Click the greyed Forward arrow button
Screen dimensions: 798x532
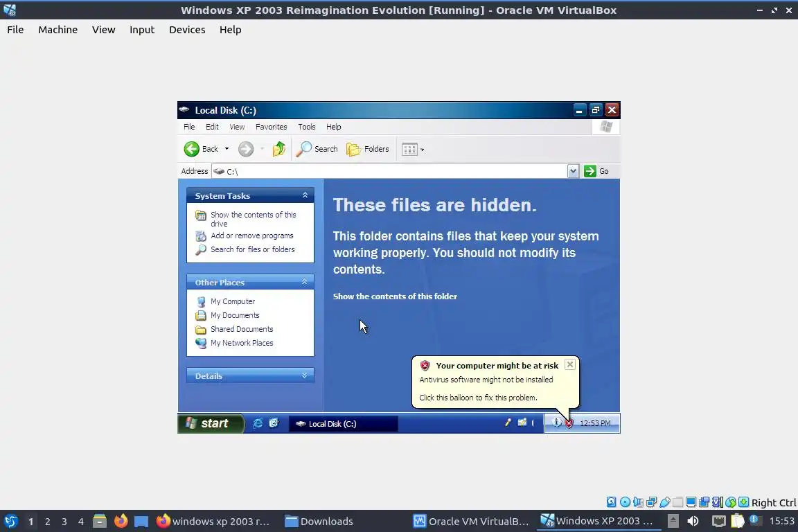246,149
